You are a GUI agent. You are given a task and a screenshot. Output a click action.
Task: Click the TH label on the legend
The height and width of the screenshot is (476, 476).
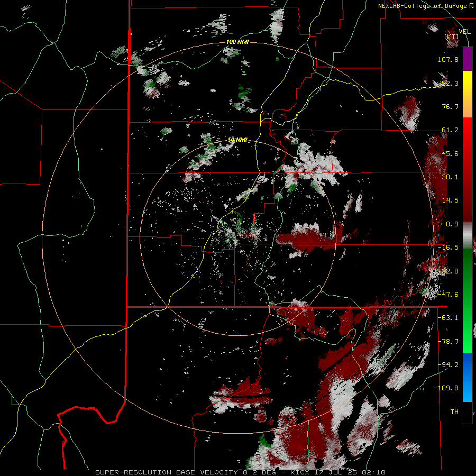(x=454, y=412)
